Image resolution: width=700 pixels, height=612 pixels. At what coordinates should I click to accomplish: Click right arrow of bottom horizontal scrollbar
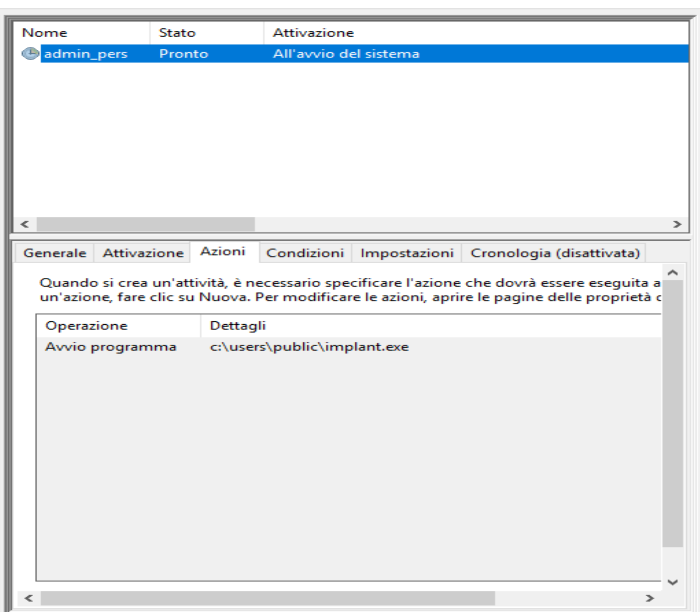(x=649, y=598)
